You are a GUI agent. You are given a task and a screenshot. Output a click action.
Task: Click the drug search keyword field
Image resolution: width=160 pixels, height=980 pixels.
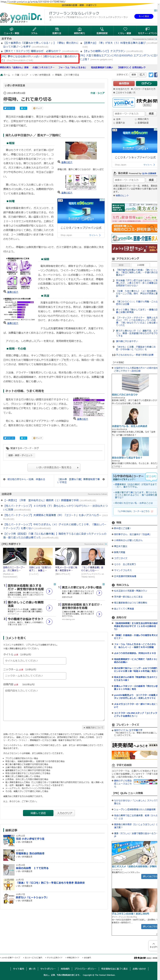tap(129, 180)
